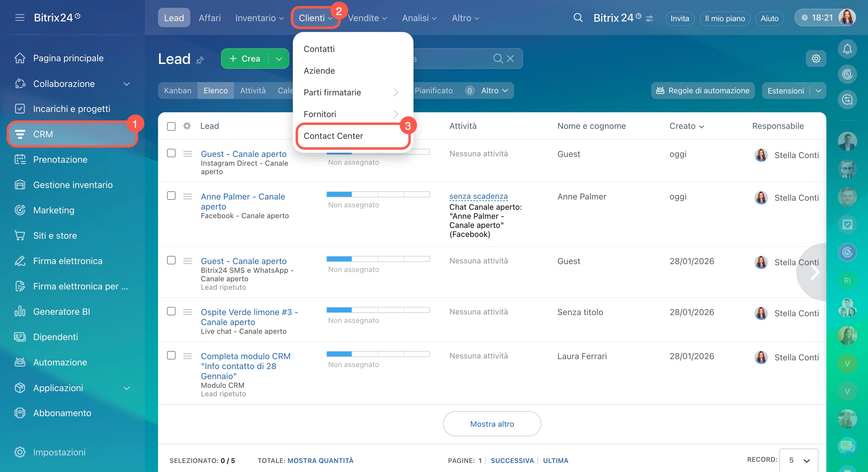This screenshot has width=868, height=472.
Task: Toggle the select-all leads checkbox
Action: pos(171,126)
